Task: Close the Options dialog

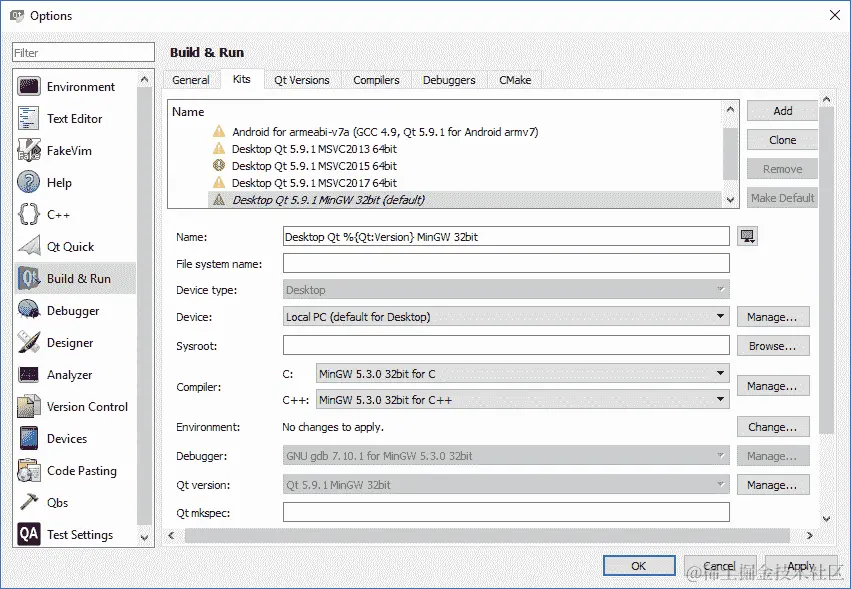Action: (835, 15)
